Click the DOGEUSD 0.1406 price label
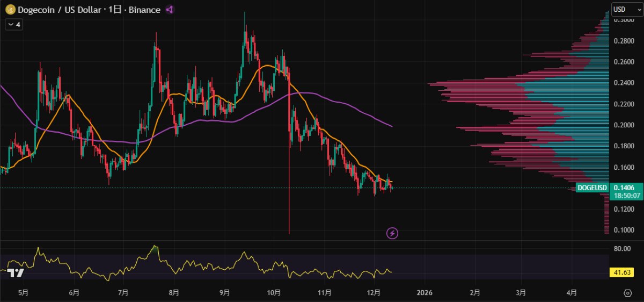This screenshot has height=302, width=644. pos(609,188)
